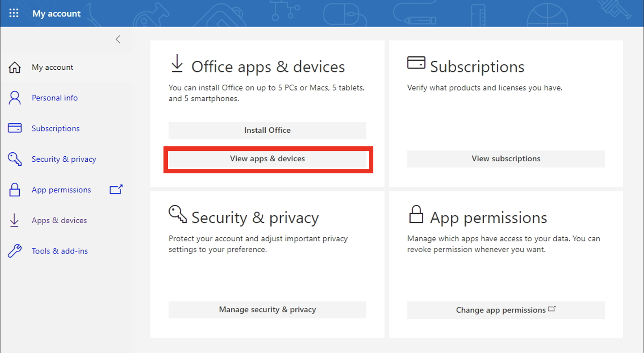
Task: Click 'Protect your account and adjust' description
Action: pos(258,244)
